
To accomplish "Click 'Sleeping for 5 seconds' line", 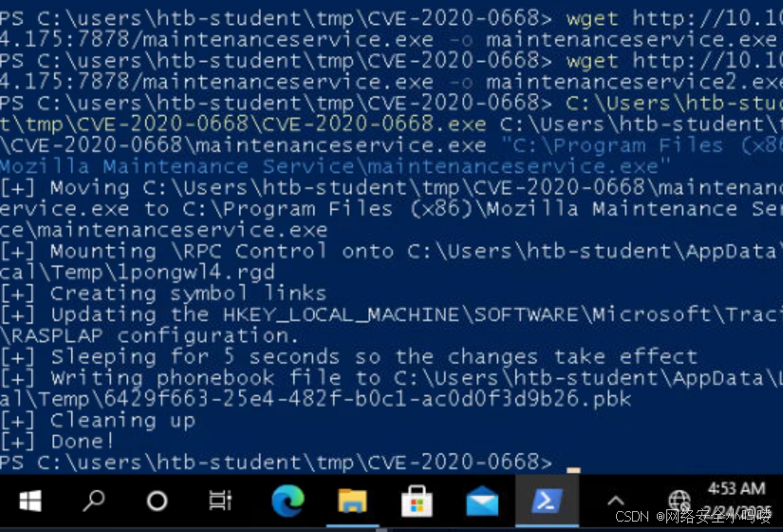I will coord(349,357).
